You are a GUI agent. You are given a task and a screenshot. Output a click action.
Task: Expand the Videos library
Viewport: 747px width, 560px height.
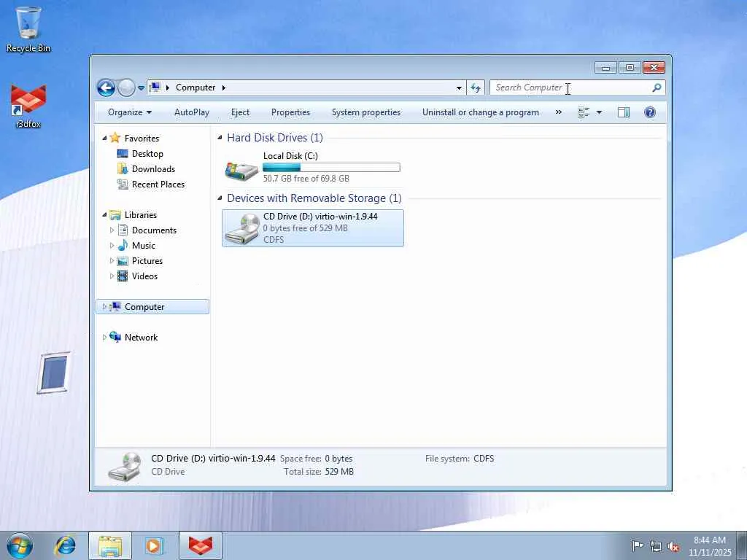[x=112, y=276]
